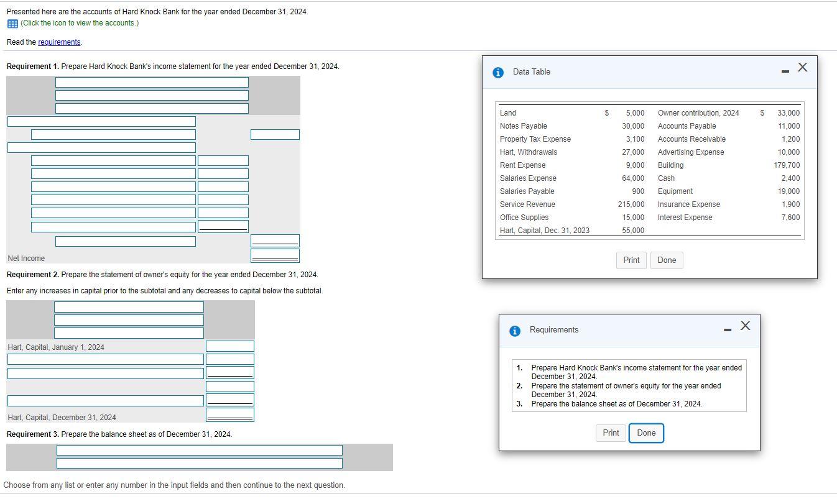The width and height of the screenshot is (837, 504).
Task: Click the Service Revenue value '215,000'
Action: (631, 204)
